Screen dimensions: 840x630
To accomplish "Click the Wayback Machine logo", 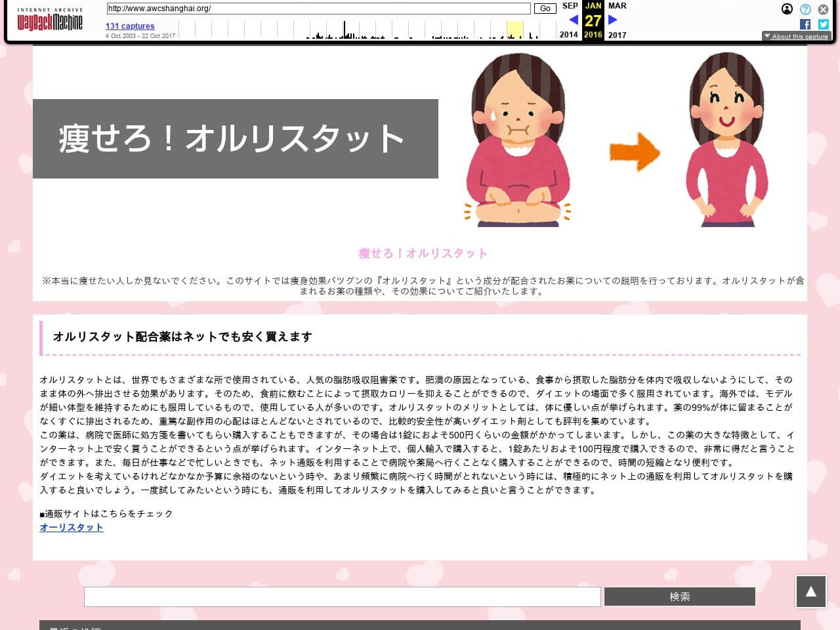I will (x=50, y=21).
